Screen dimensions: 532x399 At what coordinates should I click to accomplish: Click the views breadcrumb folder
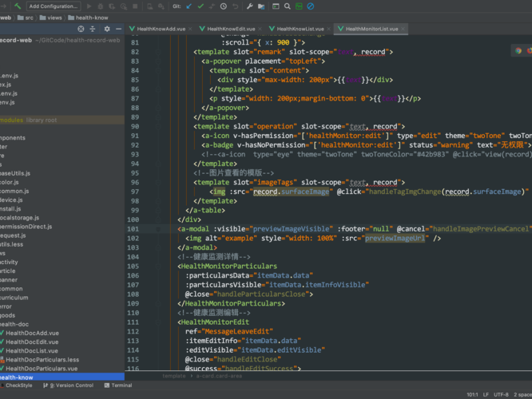pyautogui.click(x=50, y=18)
